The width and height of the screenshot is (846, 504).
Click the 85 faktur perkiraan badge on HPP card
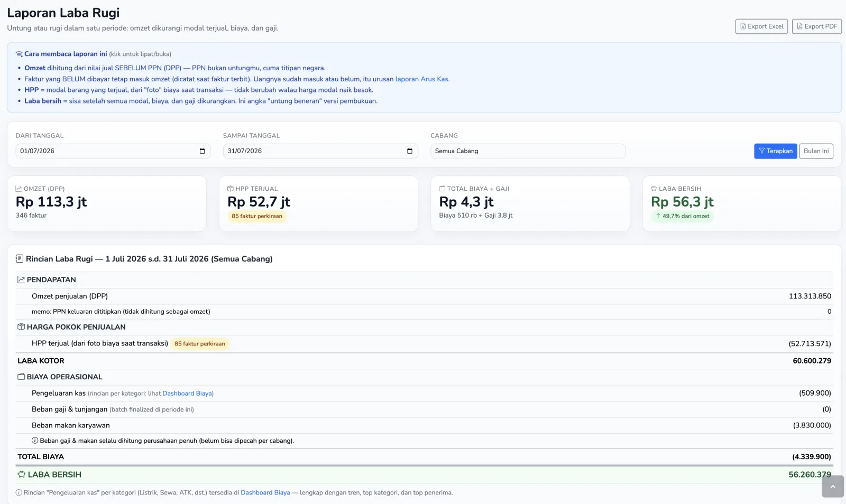point(257,216)
